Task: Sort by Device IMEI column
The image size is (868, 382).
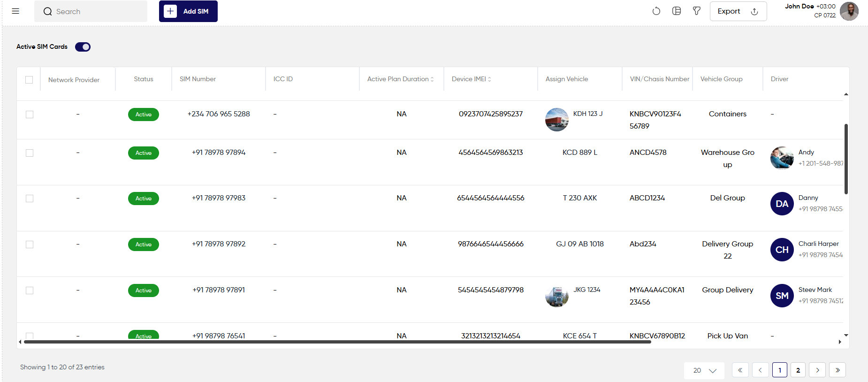Action: tap(471, 79)
